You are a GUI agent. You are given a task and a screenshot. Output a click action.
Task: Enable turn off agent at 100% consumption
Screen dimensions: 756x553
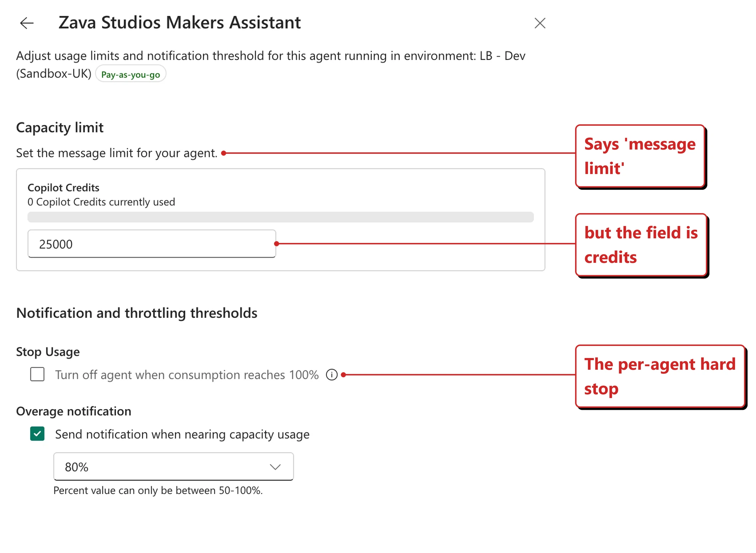tap(37, 374)
